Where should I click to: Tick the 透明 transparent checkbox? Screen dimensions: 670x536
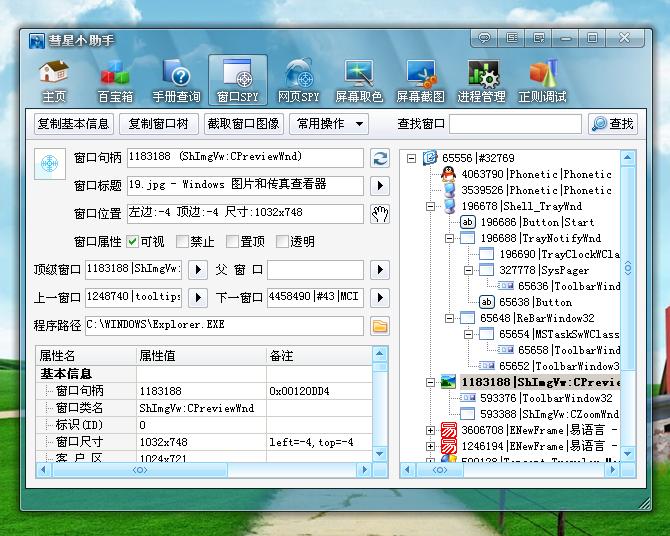[x=281, y=241]
